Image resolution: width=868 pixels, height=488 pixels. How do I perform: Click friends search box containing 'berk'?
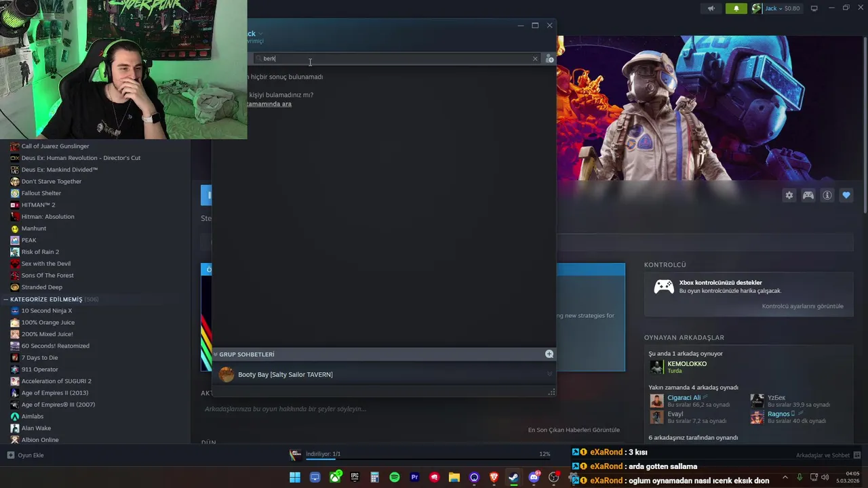pos(397,59)
